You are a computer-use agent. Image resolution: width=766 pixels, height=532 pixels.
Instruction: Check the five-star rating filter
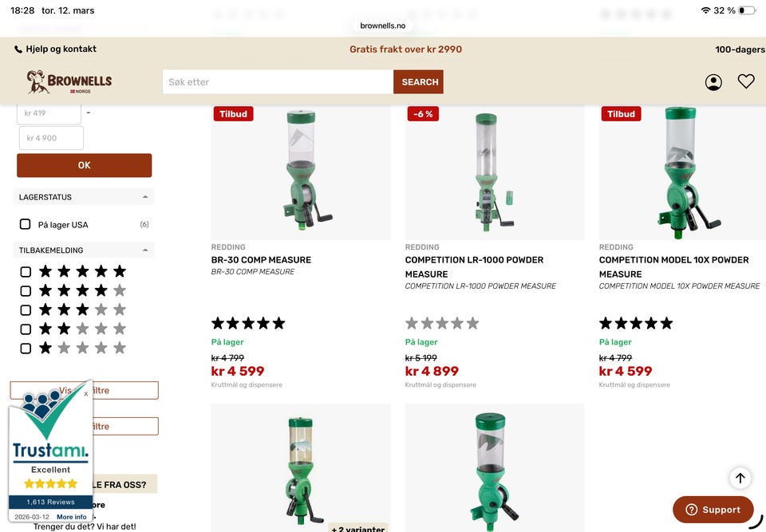click(x=26, y=272)
